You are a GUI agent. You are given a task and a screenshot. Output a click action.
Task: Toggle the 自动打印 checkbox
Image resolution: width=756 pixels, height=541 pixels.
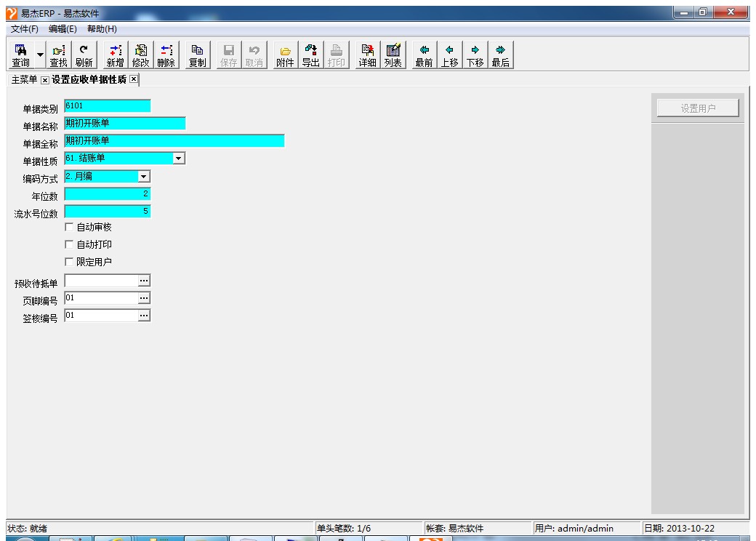click(70, 245)
